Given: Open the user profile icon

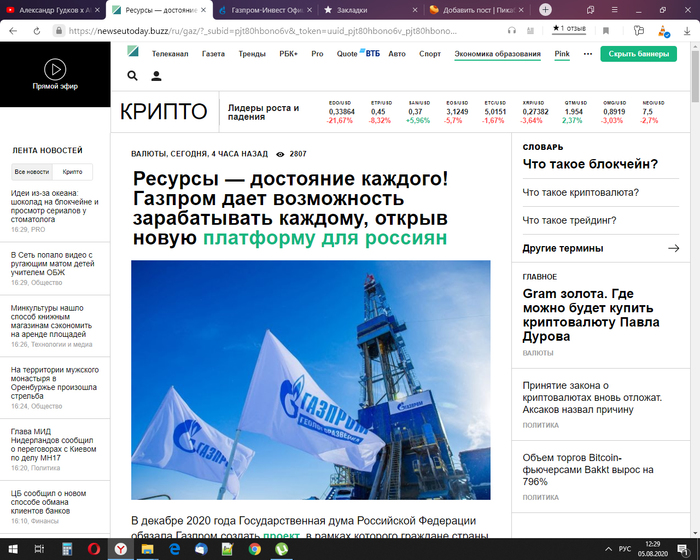Looking at the screenshot, I should point(157,76).
